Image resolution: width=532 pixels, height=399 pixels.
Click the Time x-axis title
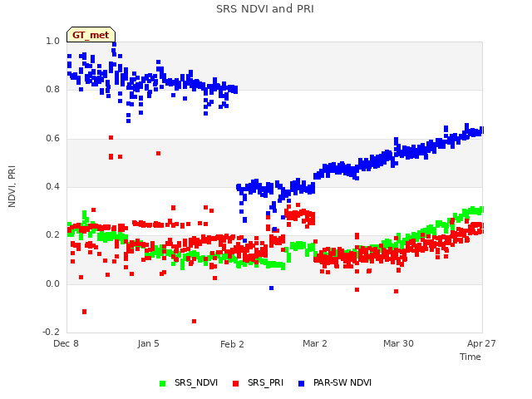point(470,357)
